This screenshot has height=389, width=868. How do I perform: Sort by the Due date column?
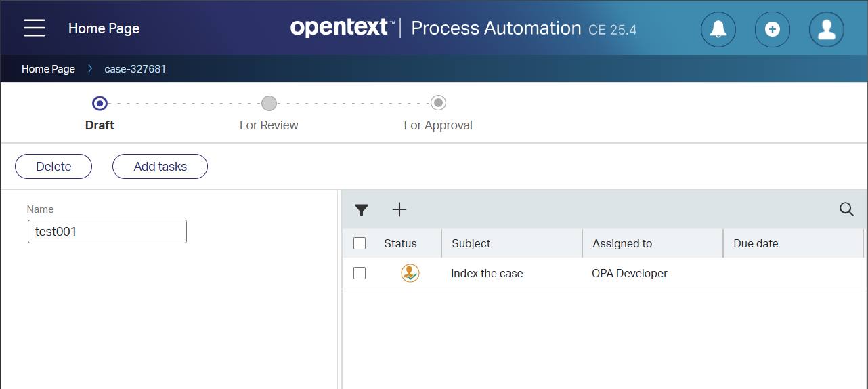coord(756,243)
